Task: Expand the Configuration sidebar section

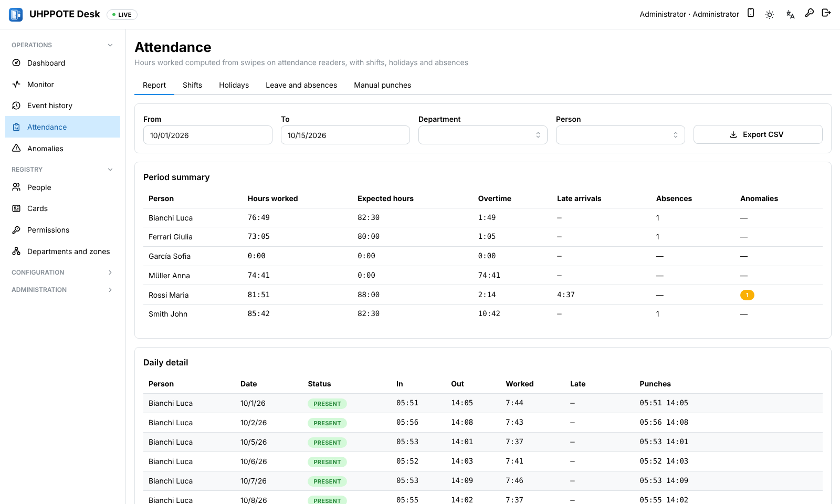Action: tap(62, 272)
